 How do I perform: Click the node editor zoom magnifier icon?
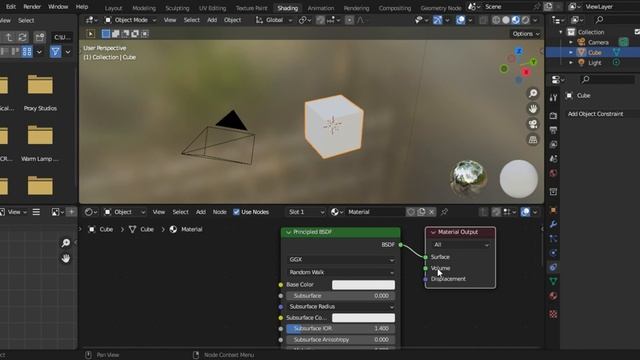click(x=65, y=243)
